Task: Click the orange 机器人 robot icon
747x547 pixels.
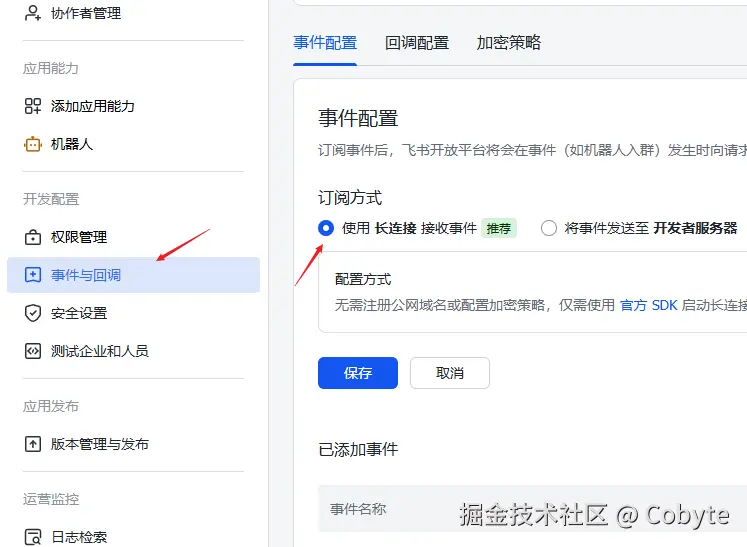Action: tap(32, 144)
